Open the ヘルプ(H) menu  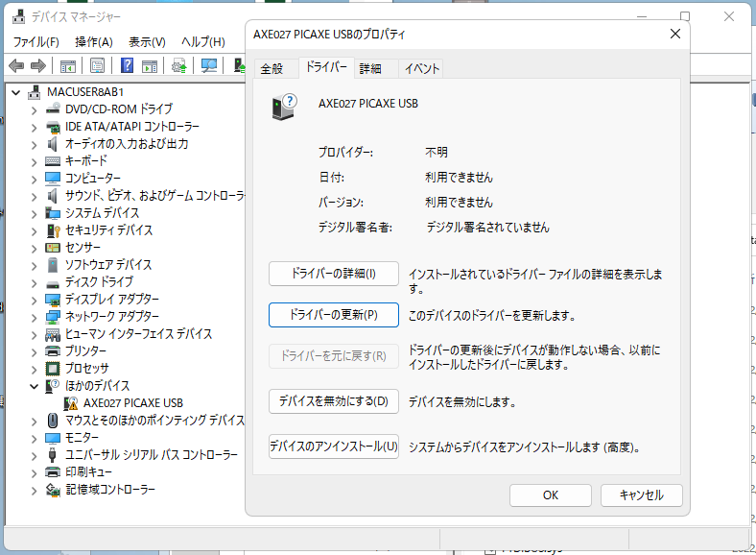[203, 42]
